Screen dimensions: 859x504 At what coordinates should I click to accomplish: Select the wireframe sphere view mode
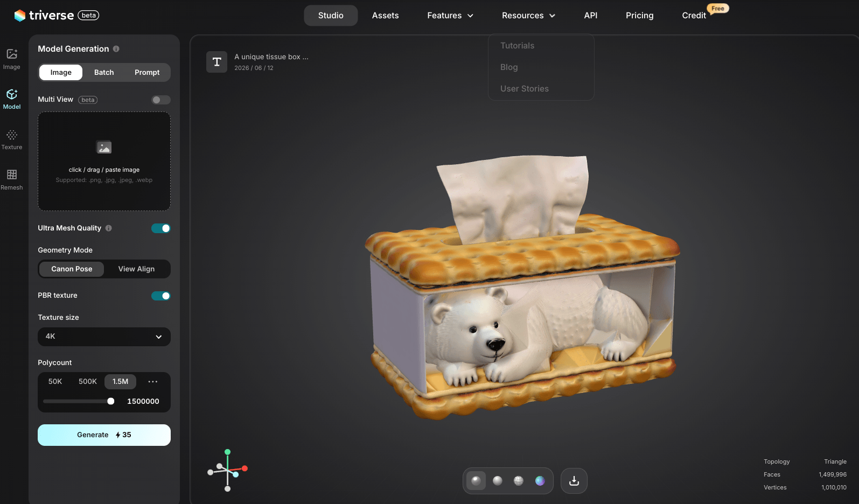click(519, 481)
